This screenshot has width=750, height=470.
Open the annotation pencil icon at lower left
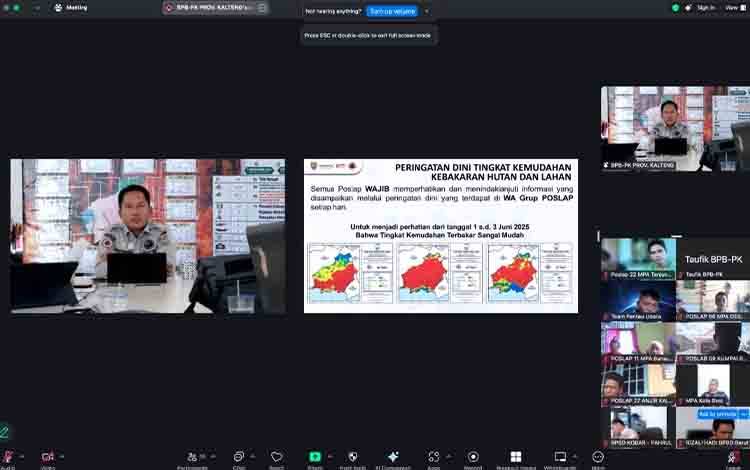tap(4, 432)
